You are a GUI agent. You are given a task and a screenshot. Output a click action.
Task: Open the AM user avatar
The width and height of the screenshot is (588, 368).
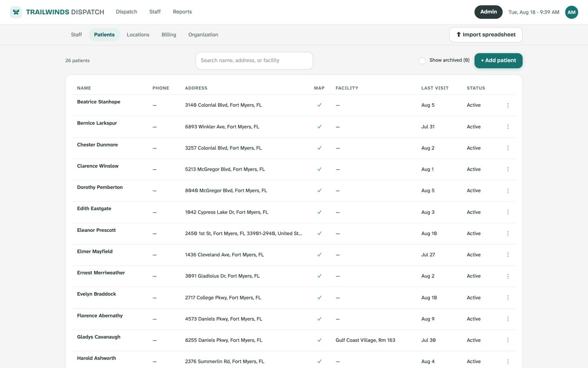tap(572, 12)
